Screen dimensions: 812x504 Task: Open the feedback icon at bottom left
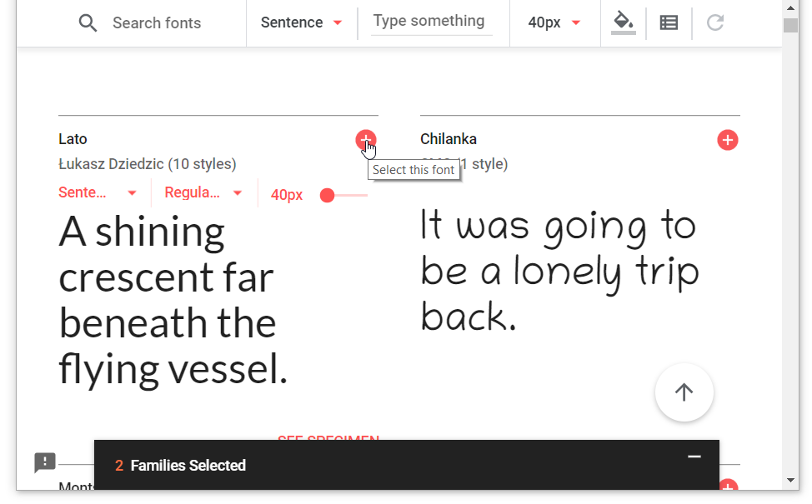click(45, 462)
